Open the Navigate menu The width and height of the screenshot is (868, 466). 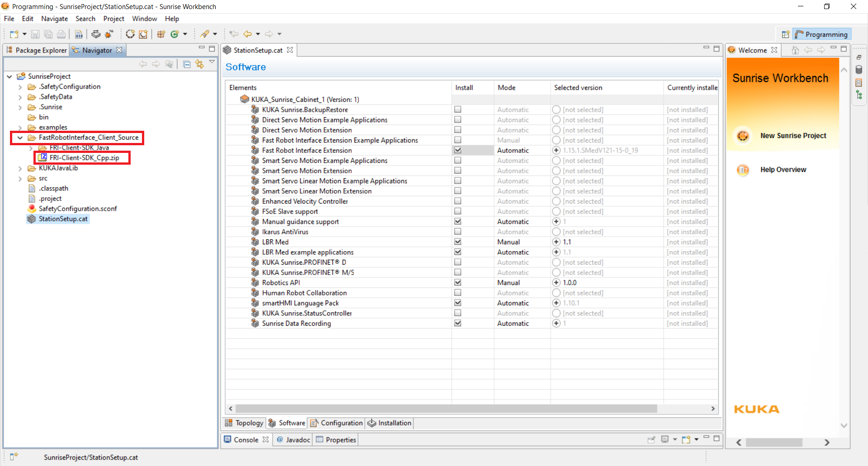(x=54, y=19)
